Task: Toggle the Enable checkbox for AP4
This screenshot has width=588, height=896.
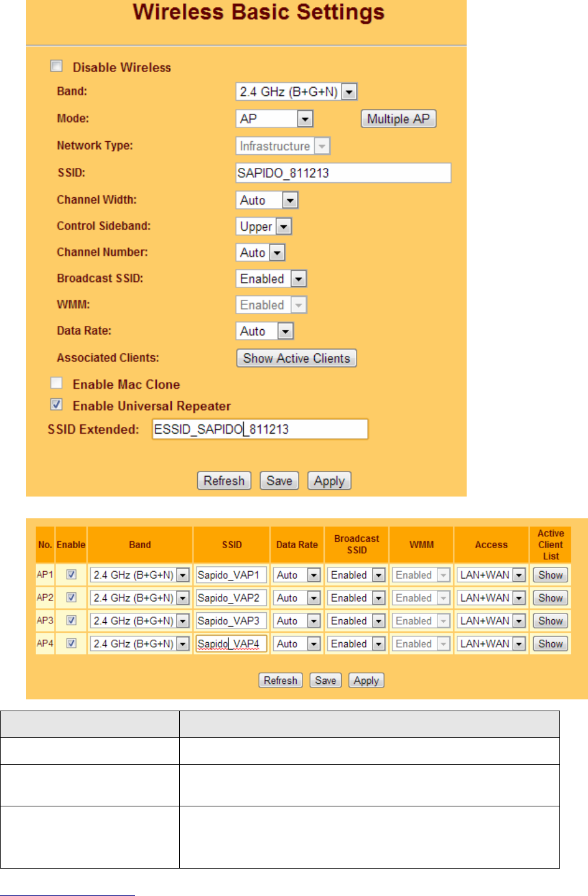Action: (72, 644)
